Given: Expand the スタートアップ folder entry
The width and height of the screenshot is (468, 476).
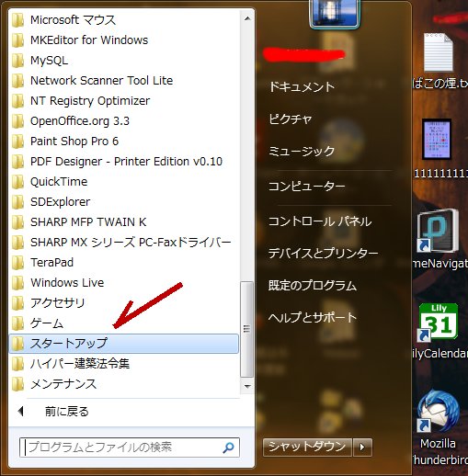Looking at the screenshot, I should (x=124, y=344).
